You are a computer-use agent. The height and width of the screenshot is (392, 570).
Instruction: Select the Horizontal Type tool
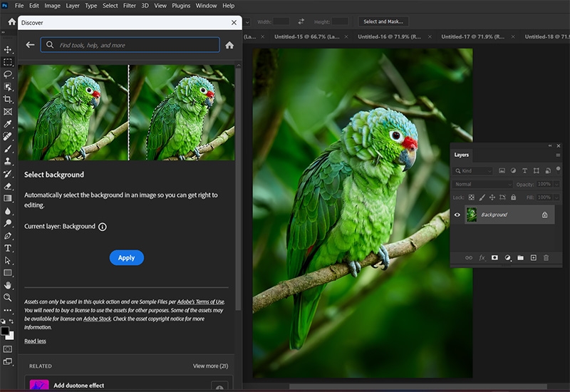coord(8,248)
